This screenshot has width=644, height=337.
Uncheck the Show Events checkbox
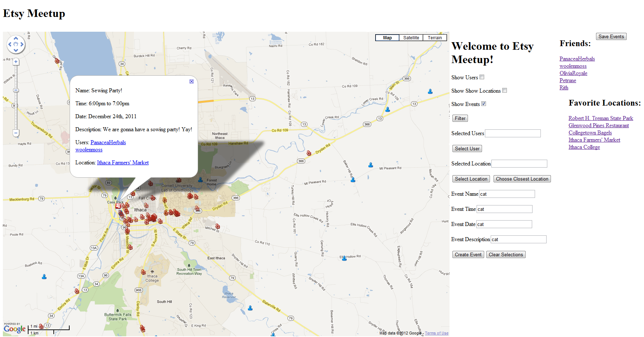[484, 104]
